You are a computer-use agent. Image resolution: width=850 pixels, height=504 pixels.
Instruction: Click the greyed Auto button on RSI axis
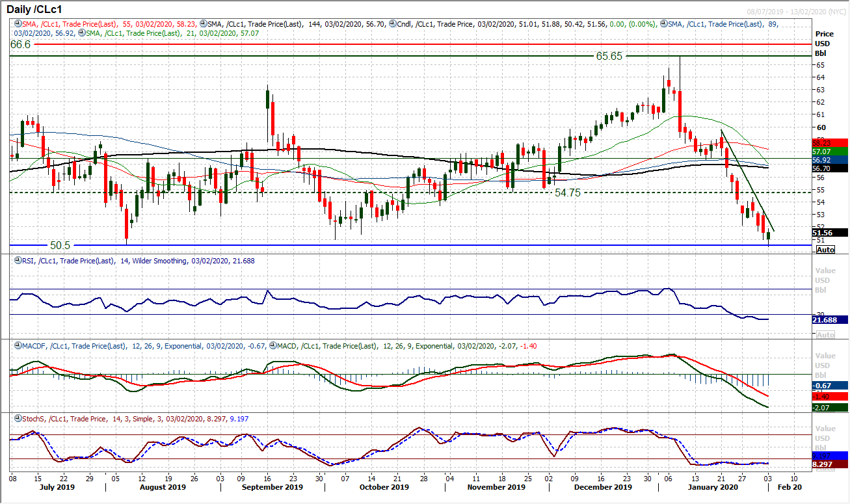pos(825,334)
